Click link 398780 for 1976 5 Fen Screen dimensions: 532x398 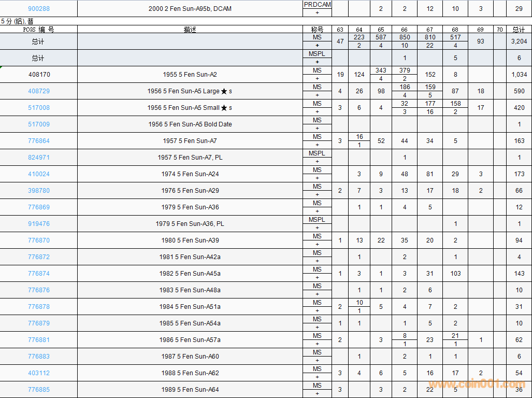pyautogui.click(x=39, y=191)
